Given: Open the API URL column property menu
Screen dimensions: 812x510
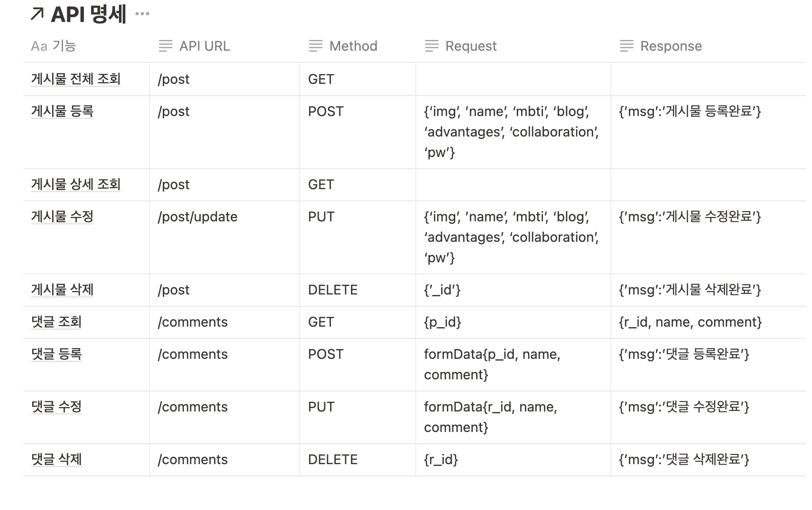Looking at the screenshot, I should [205, 46].
